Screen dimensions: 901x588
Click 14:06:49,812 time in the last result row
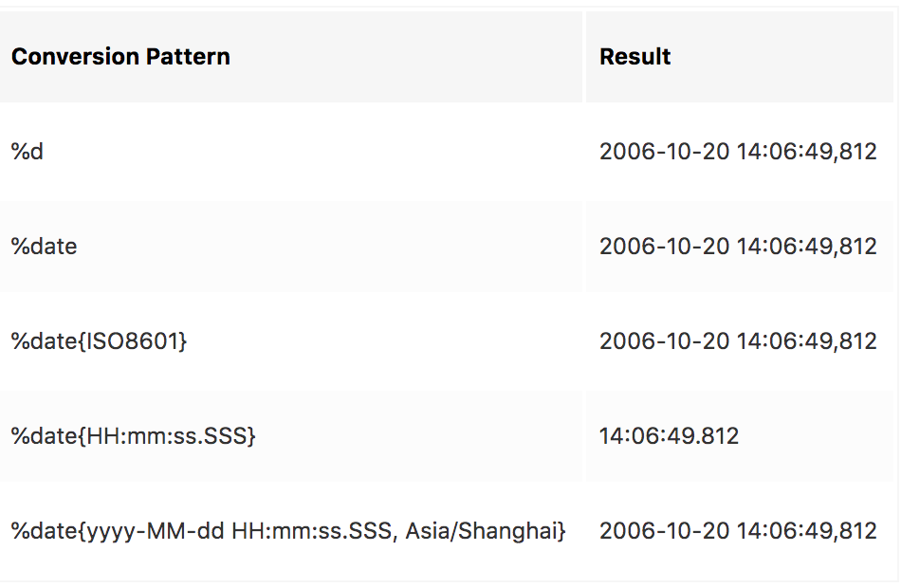(x=807, y=530)
